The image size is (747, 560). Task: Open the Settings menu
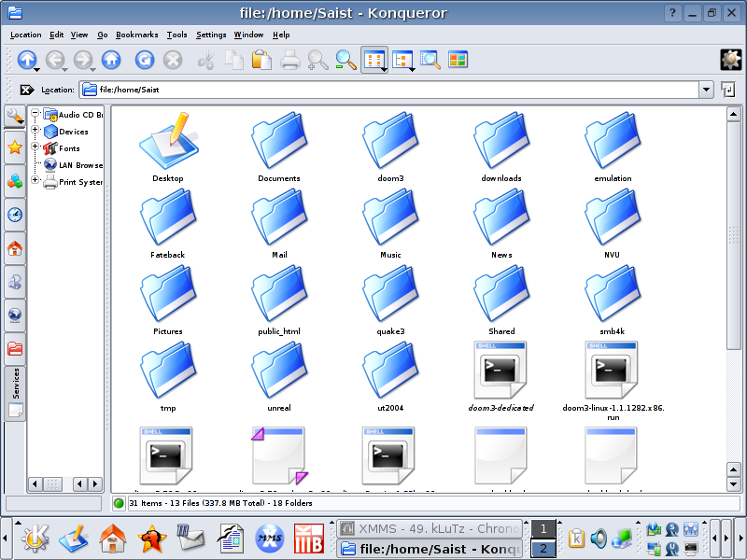pos(211,35)
